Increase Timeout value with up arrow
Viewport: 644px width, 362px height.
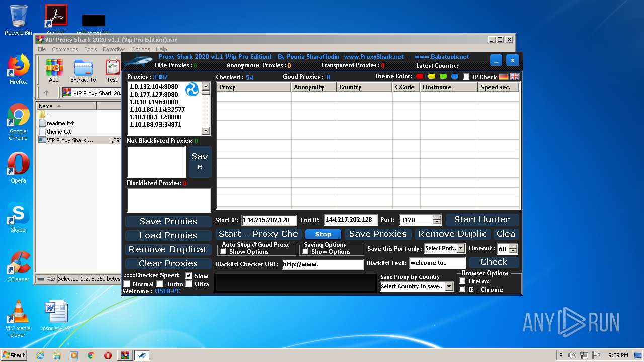(x=513, y=246)
